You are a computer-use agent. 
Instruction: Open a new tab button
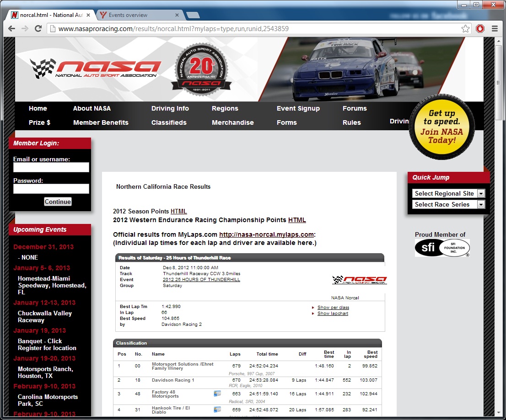193,15
